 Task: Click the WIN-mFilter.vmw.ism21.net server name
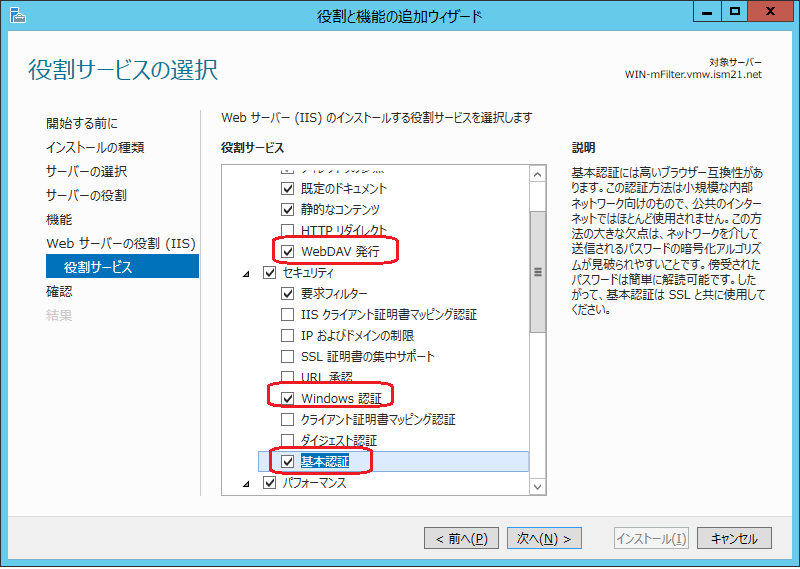tap(693, 75)
